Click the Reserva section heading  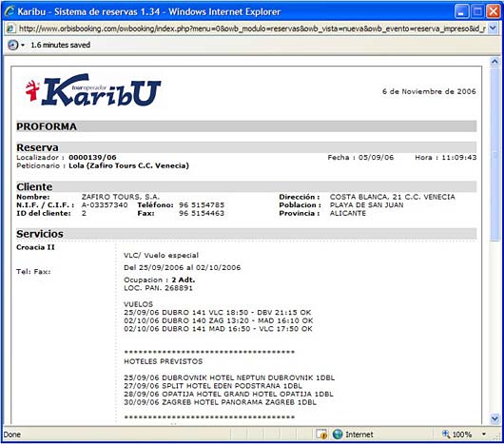(x=38, y=147)
